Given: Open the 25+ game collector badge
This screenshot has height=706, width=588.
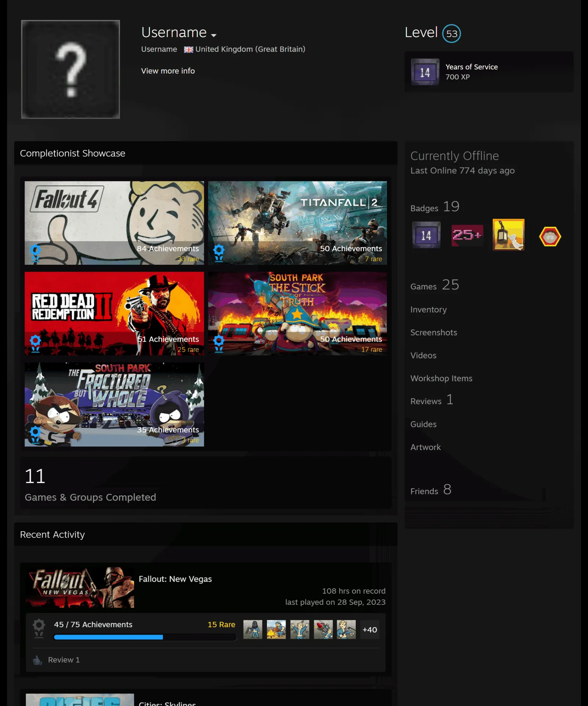Looking at the screenshot, I should tap(467, 235).
